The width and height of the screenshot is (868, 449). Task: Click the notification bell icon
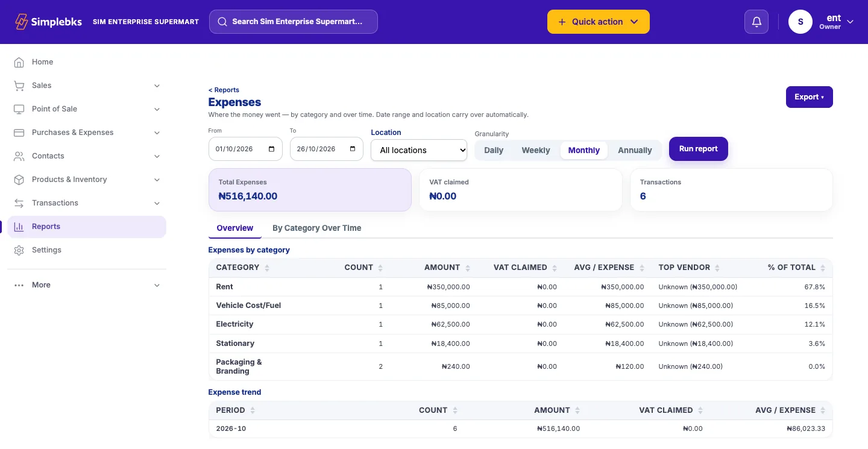(x=756, y=22)
